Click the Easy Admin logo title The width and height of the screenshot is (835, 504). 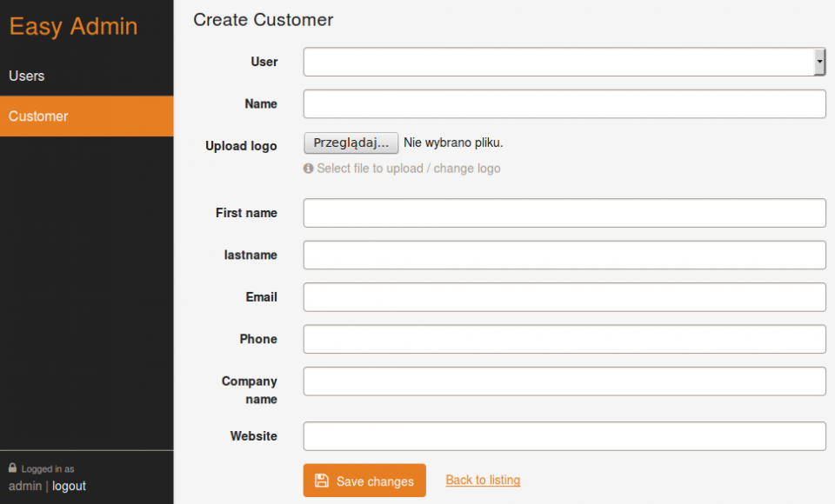pos(73,26)
